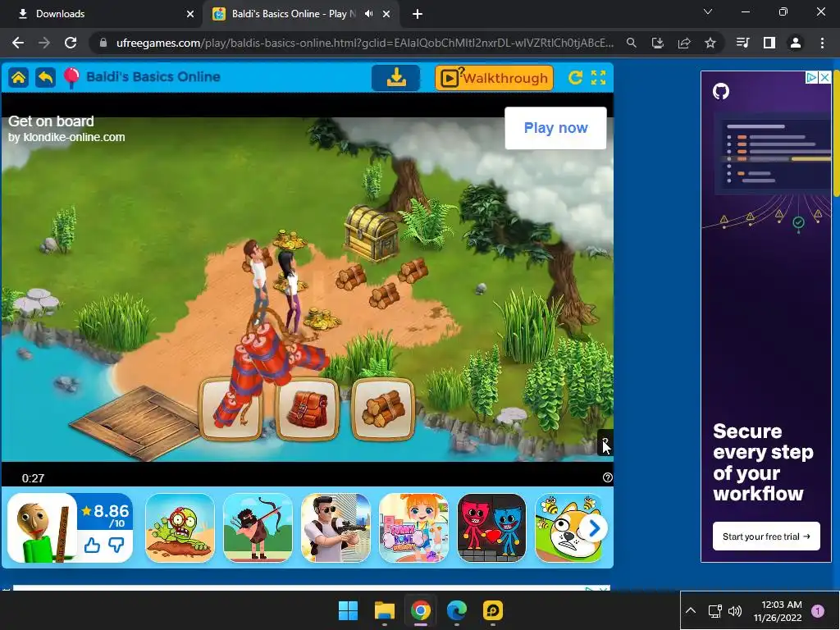Viewport: 840px width, 630px height.
Task: Click the site lock icon in address bar
Action: click(103, 43)
